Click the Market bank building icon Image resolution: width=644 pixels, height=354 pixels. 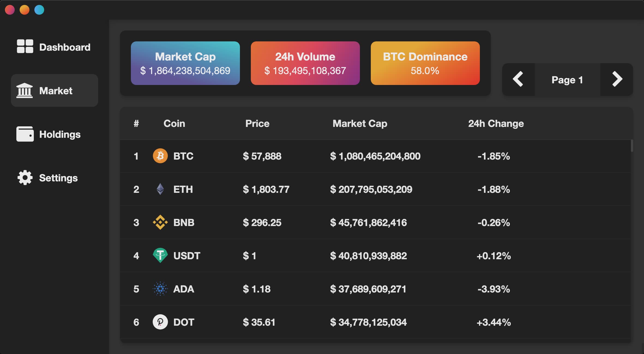(25, 90)
